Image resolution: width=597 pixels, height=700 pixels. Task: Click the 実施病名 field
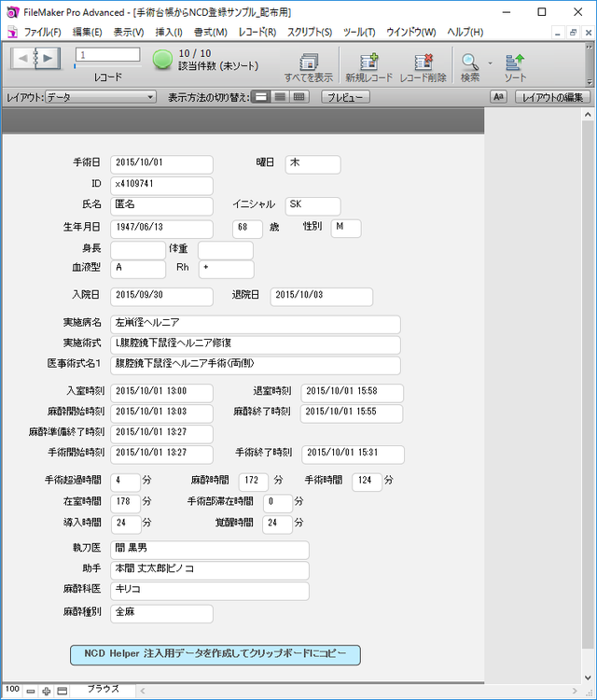click(x=256, y=325)
